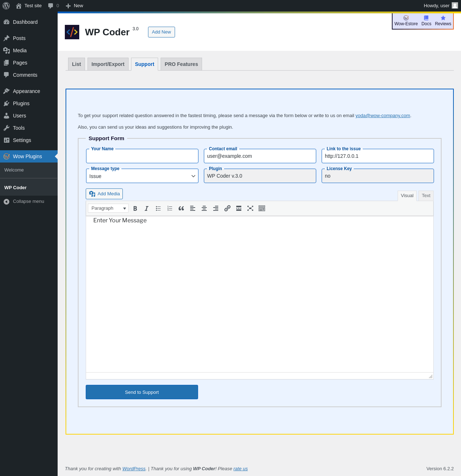Click the Contact email field

pos(260,156)
